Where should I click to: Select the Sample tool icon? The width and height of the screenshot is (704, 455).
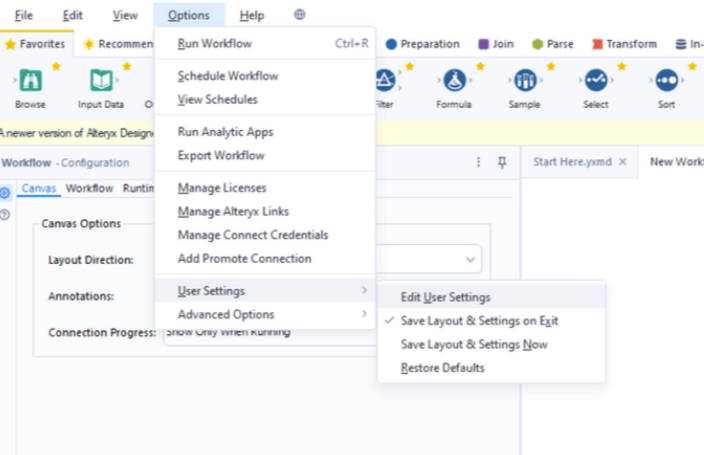click(525, 81)
